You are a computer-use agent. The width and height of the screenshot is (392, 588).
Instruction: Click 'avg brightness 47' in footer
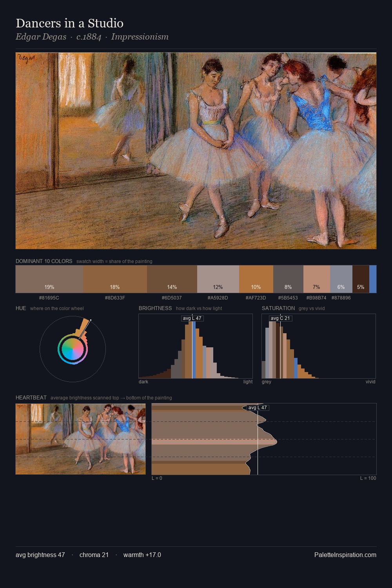(40, 555)
